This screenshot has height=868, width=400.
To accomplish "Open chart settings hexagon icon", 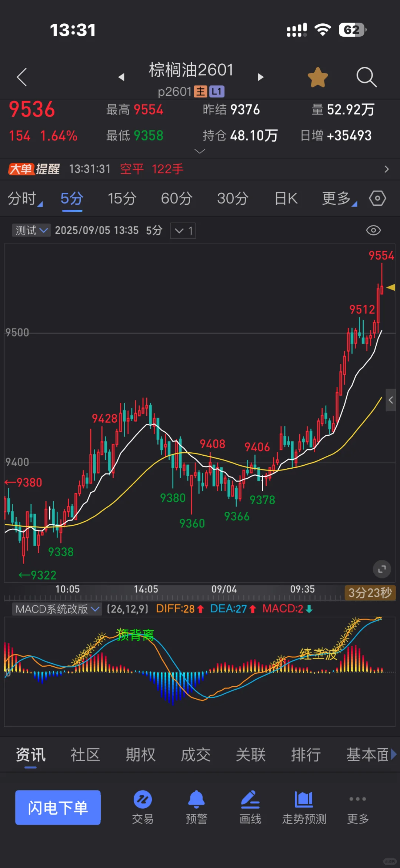I will (x=377, y=198).
